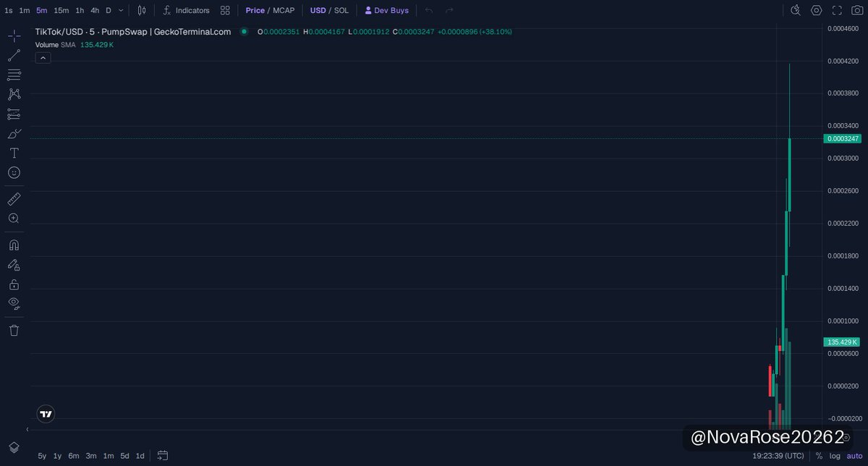The height and width of the screenshot is (466, 868).
Task: Toggle lock all drawing tools
Action: 14,284
